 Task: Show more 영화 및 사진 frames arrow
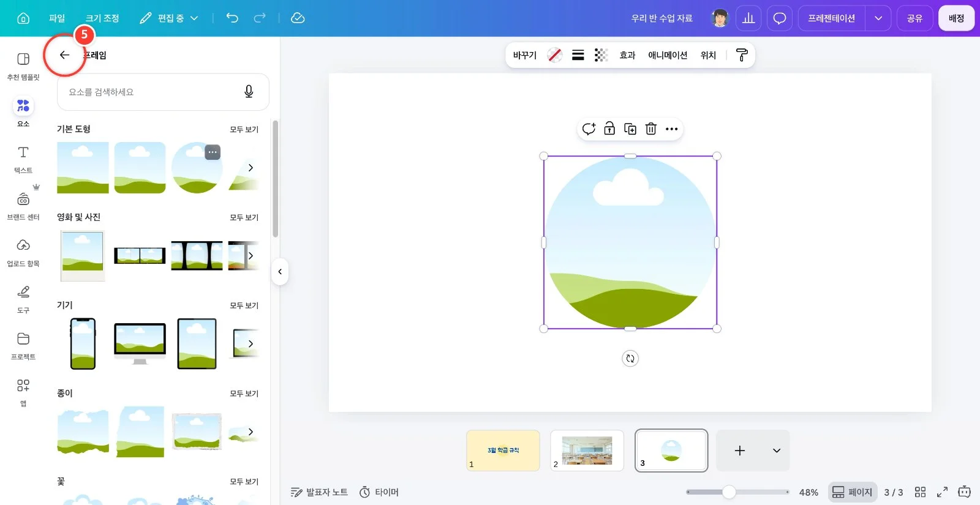tap(251, 256)
